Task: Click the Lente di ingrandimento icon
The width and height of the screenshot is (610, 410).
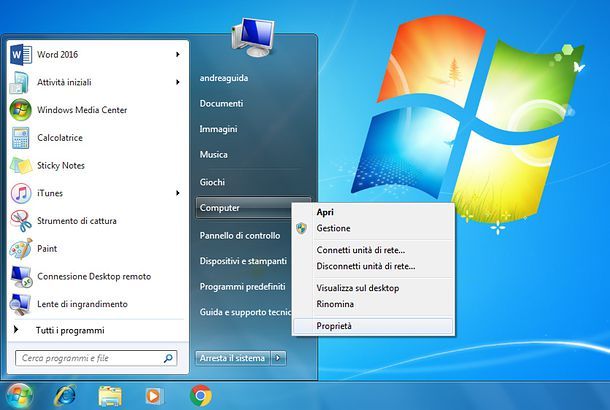Action: pos(21,304)
